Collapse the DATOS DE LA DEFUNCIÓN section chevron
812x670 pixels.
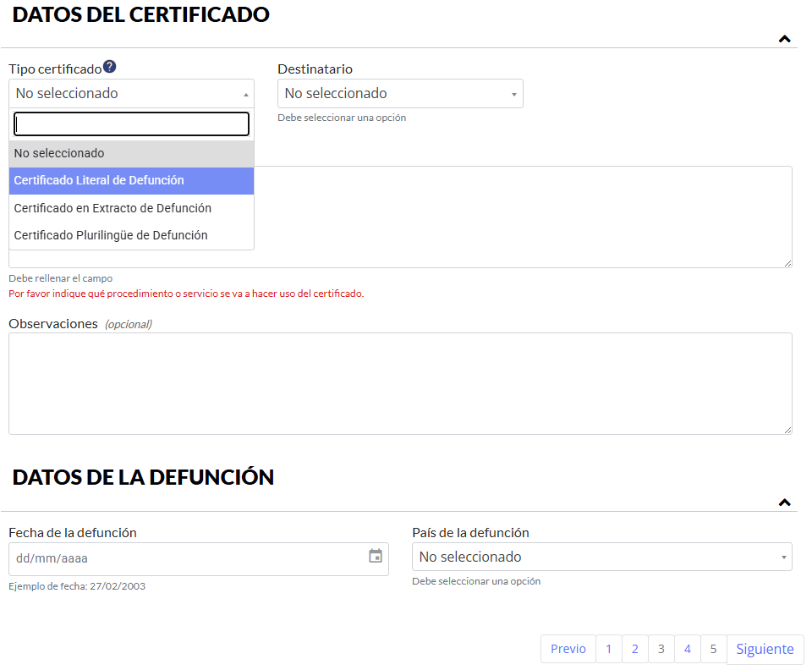click(784, 502)
